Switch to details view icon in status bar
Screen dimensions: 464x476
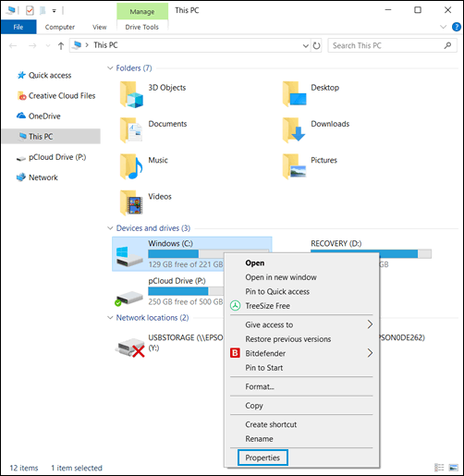point(439,468)
